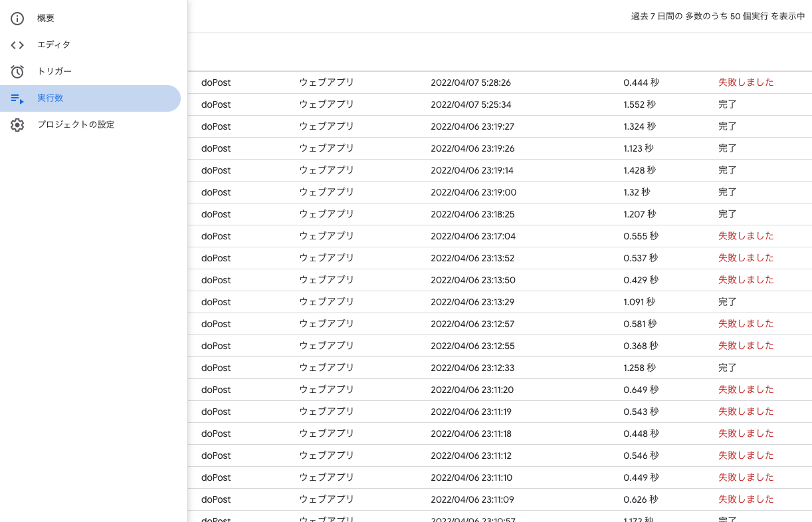Image resolution: width=812 pixels, height=522 pixels.
Task: Click the duration 0.649 秒
Action: [641, 390]
